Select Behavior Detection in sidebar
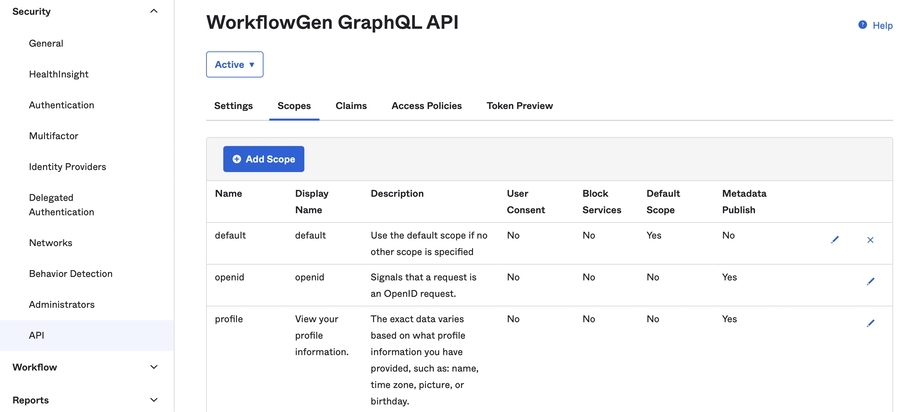Screen dimensions: 900x412 point(70,274)
